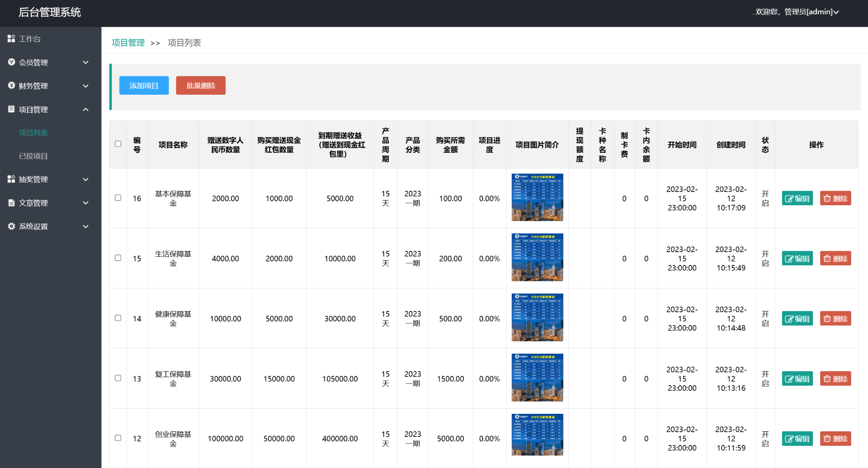Click the red 批量删除 button

coord(201,86)
